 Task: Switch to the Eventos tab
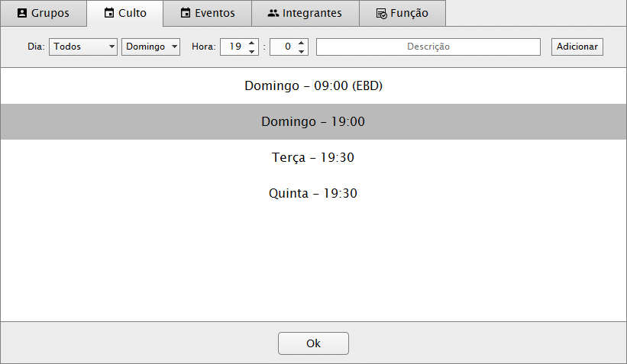207,13
